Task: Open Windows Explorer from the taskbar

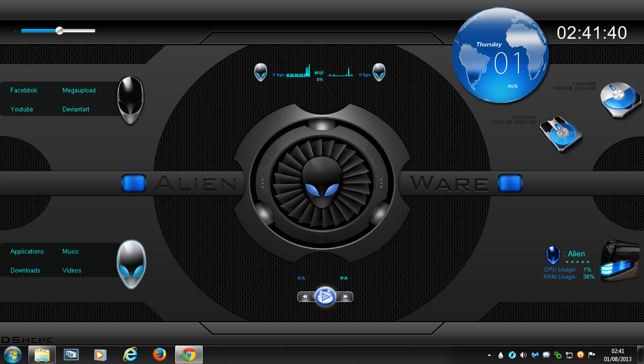Action: click(x=42, y=355)
